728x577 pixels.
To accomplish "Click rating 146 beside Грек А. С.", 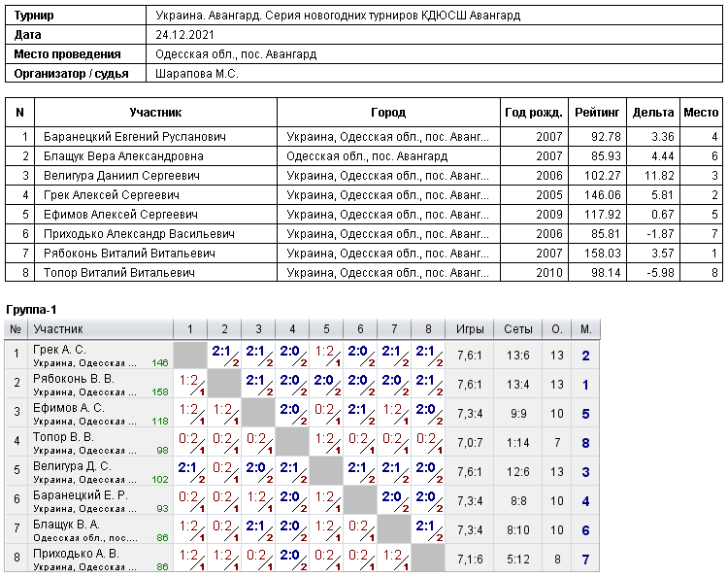I will coord(160,363).
